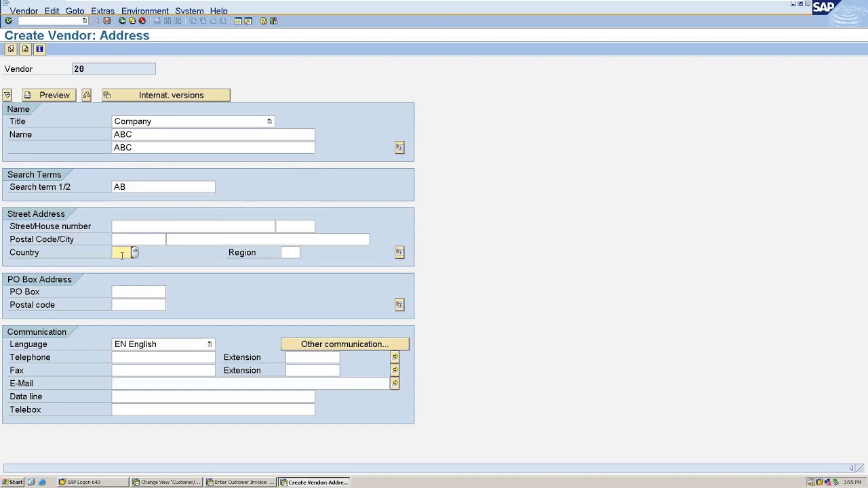Viewport: 868px width, 488px height.
Task: Open the Language dropdown showing EN English
Action: tap(210, 344)
